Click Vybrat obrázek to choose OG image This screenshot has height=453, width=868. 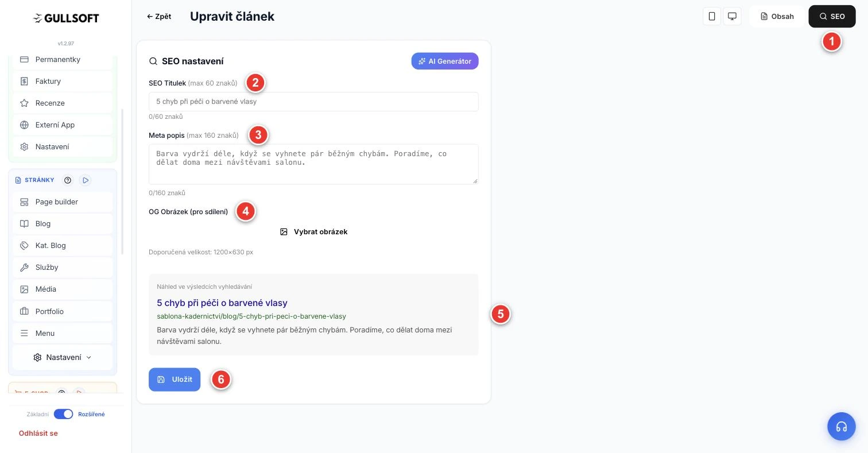(x=313, y=232)
